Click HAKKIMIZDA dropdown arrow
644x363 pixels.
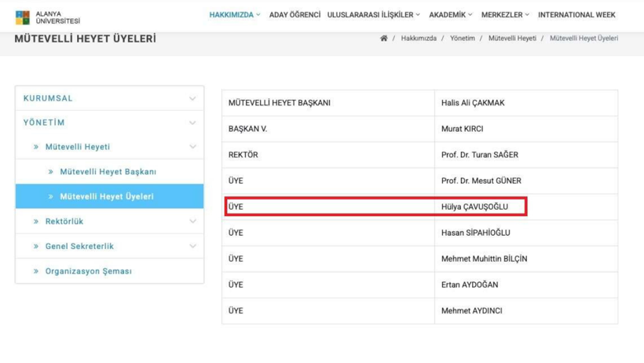(258, 15)
